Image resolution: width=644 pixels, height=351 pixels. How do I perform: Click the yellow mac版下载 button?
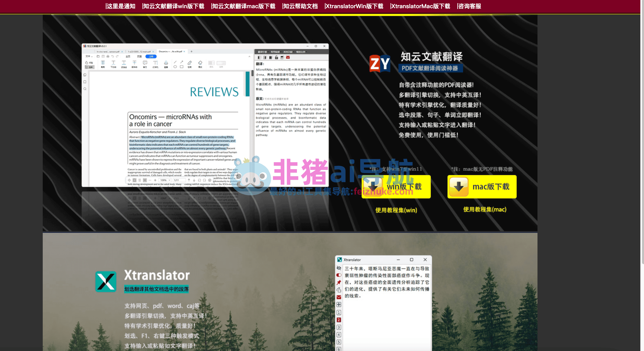[482, 187]
